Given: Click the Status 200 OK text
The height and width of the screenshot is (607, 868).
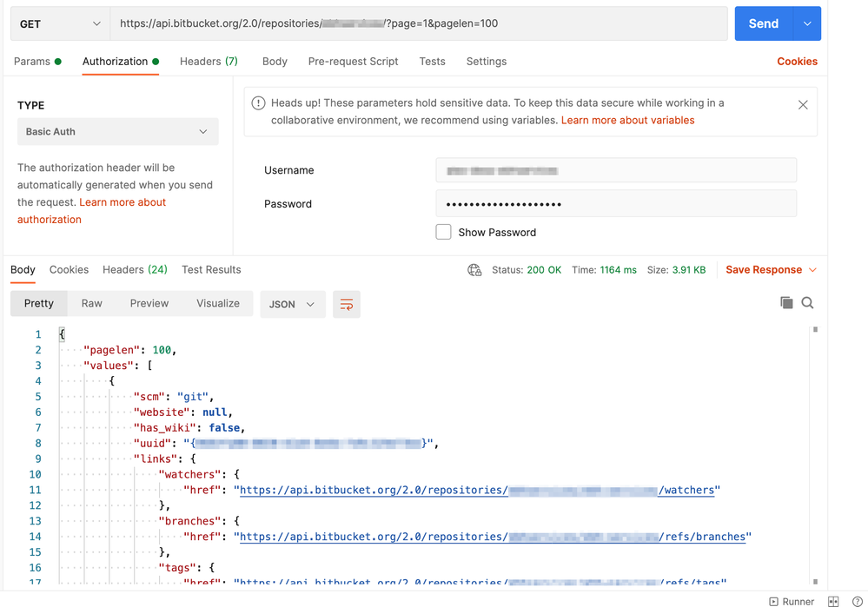Looking at the screenshot, I should pos(527,270).
